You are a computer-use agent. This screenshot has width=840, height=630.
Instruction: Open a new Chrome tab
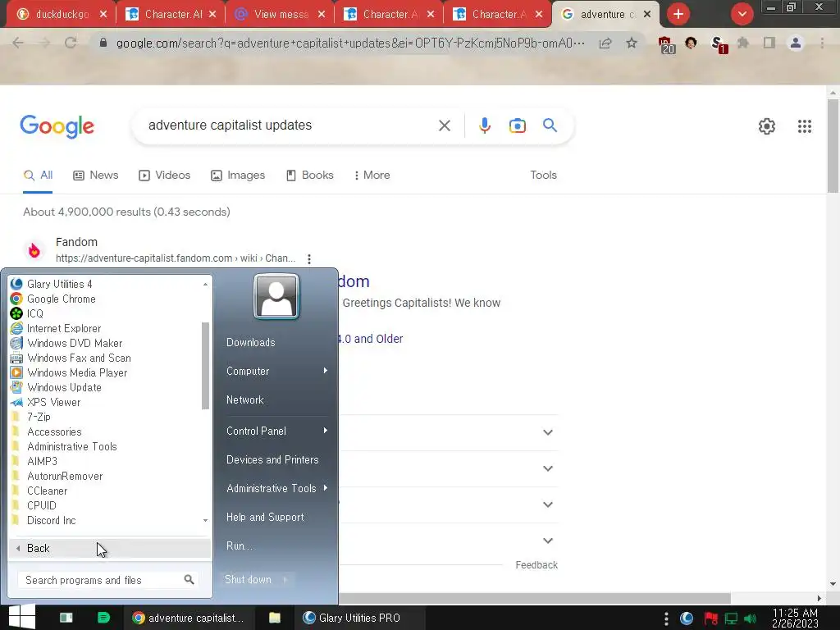click(678, 14)
